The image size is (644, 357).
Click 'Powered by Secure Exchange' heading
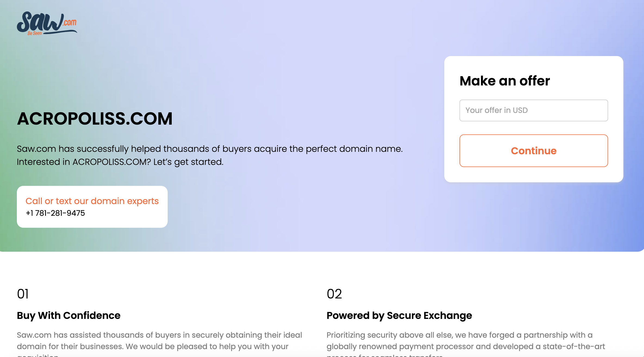(399, 316)
